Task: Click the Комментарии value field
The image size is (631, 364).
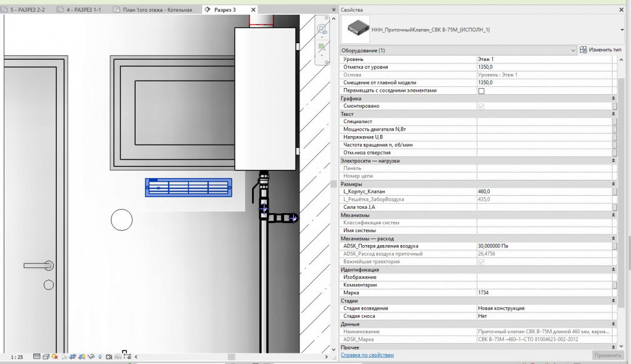Action: 545,285
